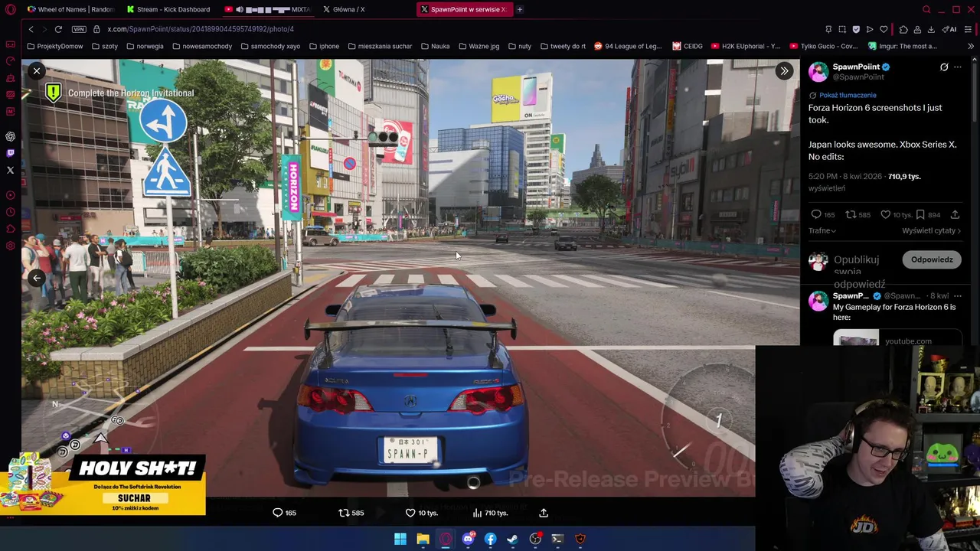
Task: Toggle the VPN badge in the address bar
Action: pos(79,29)
